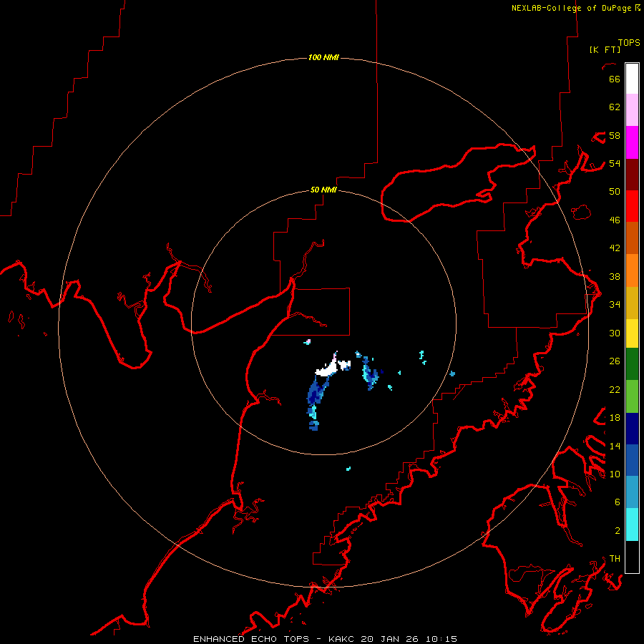Click the magenta legend swatch

pyautogui.click(x=632, y=142)
